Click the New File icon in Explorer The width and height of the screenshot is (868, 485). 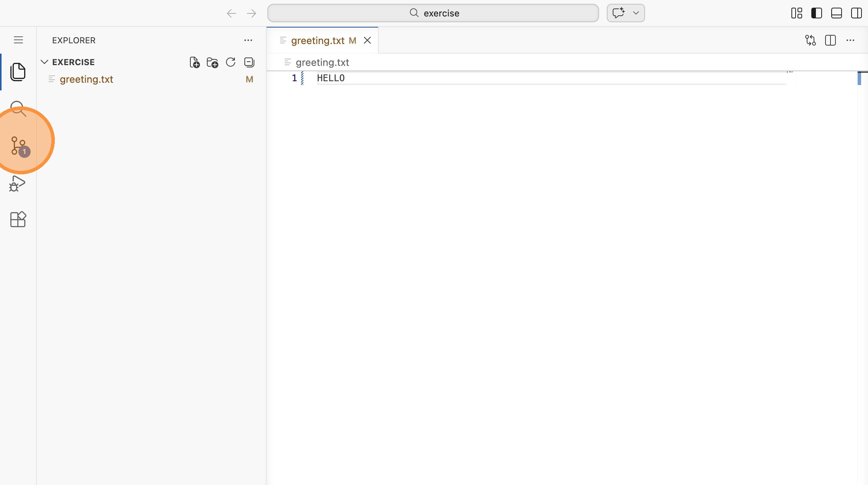(x=195, y=62)
